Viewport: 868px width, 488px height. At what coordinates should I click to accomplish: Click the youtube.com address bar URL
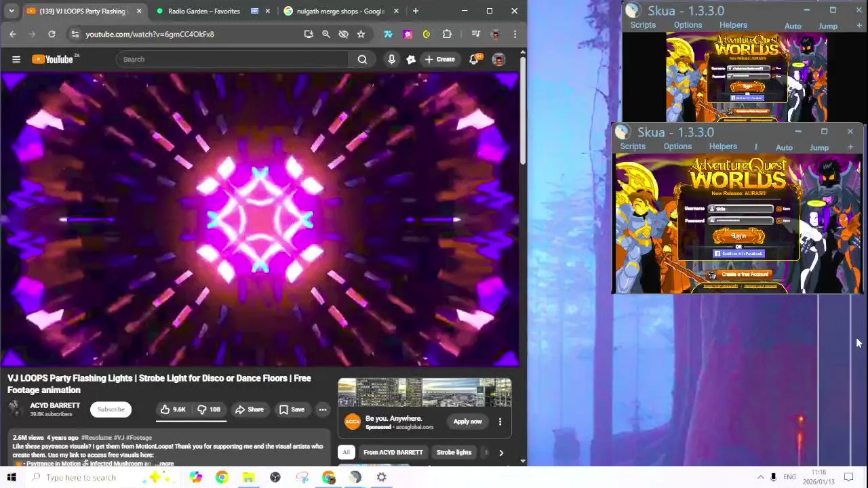150,34
